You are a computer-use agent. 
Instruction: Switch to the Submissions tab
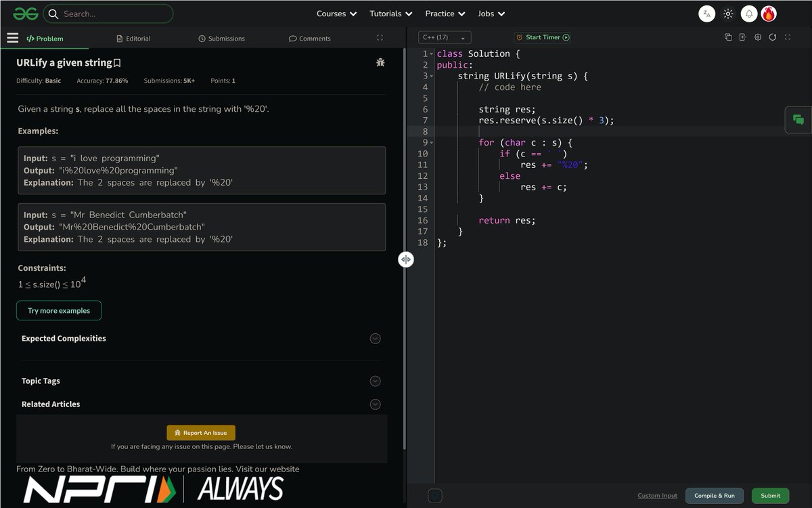point(221,39)
